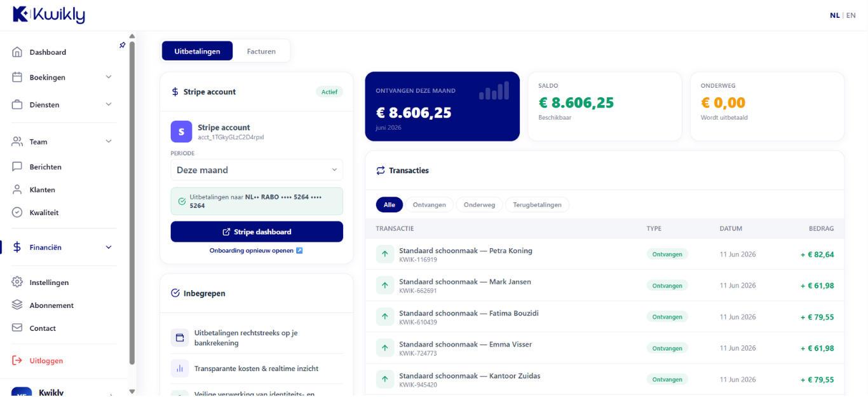Click the sidebar scroll up arrow
The image size is (868, 397).
coord(132,36)
